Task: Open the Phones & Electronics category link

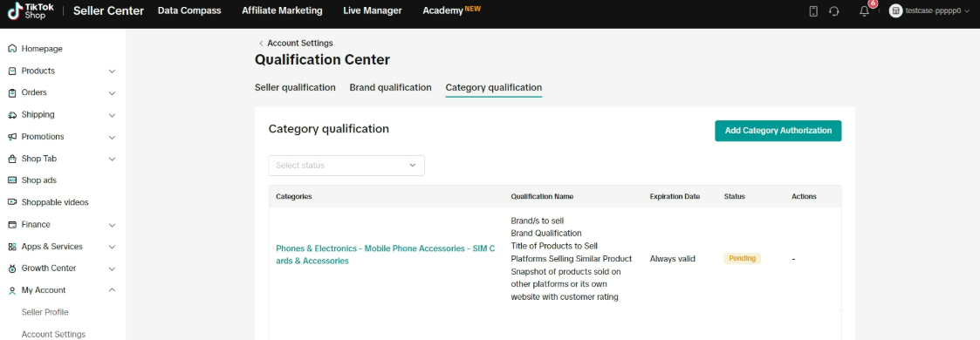Action: 386,255
